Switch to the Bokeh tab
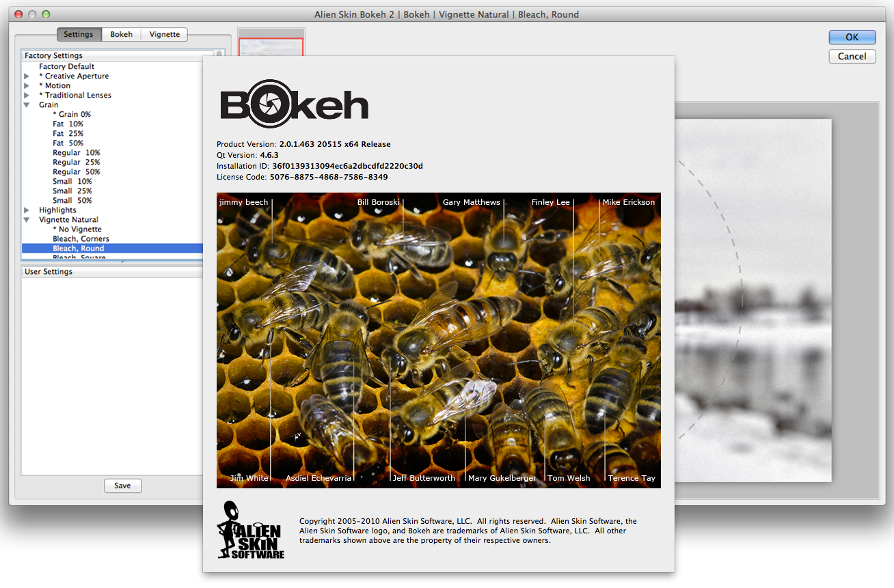The width and height of the screenshot is (894, 588). (122, 35)
